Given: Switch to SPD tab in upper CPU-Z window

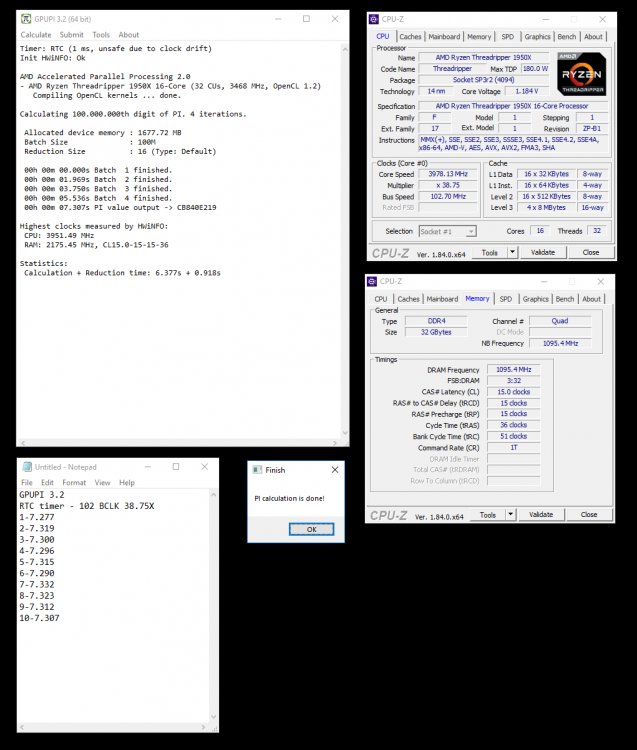Looking at the screenshot, I should click(507, 37).
